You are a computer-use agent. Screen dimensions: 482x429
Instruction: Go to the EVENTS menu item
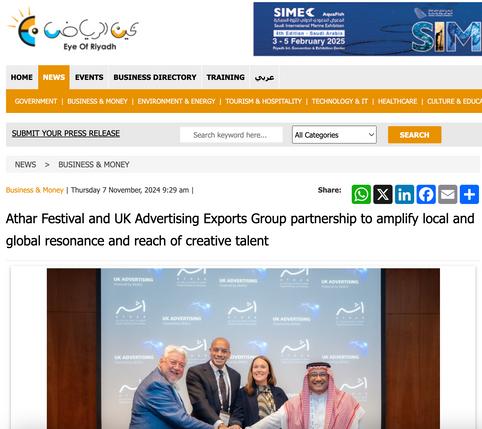(89, 77)
